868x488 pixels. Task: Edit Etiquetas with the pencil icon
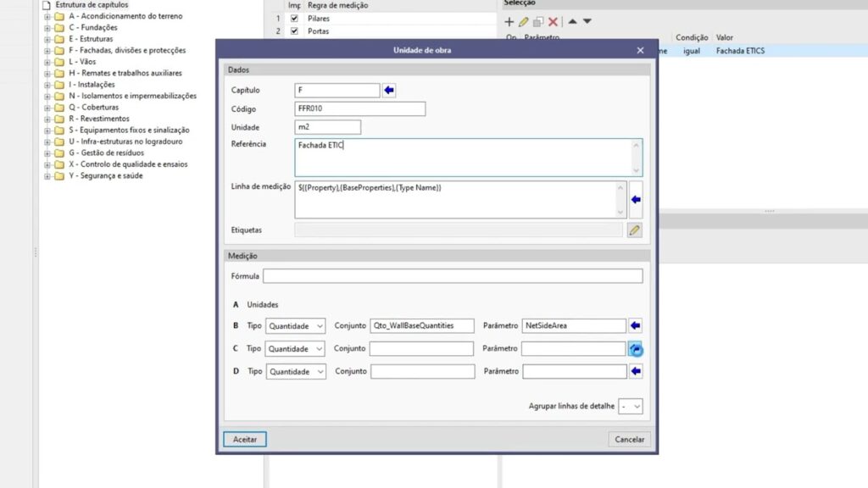pyautogui.click(x=634, y=230)
